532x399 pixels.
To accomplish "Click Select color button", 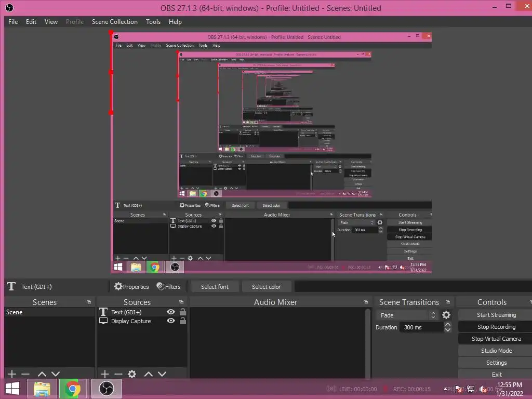I will pos(267,287).
